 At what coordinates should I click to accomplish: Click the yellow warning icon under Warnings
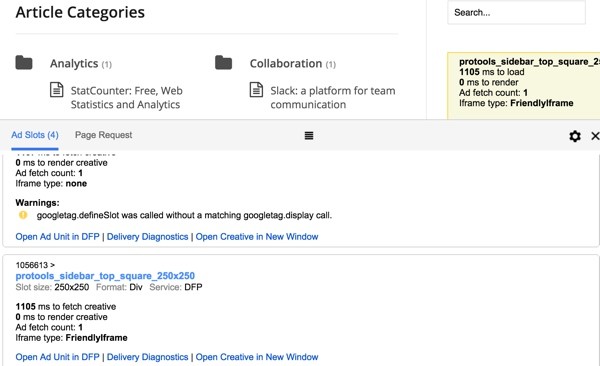[x=23, y=215]
